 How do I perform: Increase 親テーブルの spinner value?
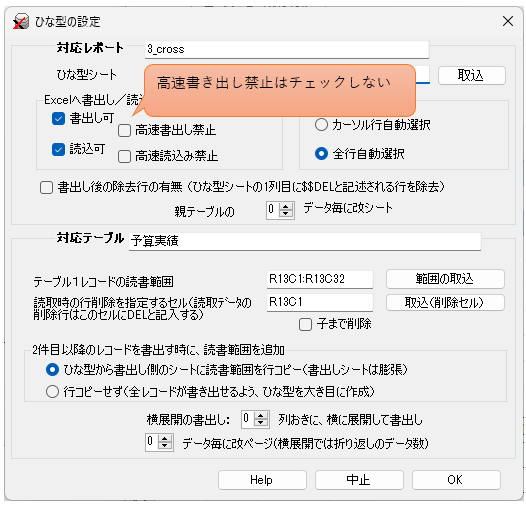[286, 206]
